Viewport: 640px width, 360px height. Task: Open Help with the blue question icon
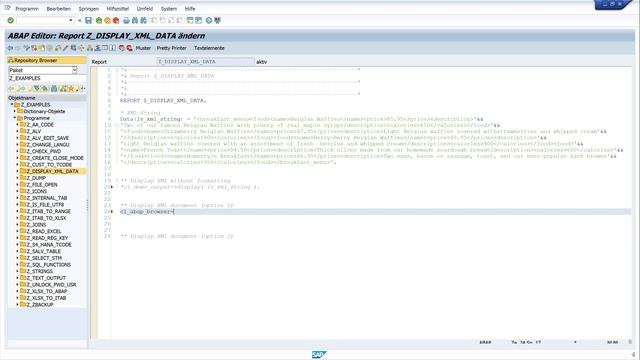pyautogui.click(x=209, y=20)
